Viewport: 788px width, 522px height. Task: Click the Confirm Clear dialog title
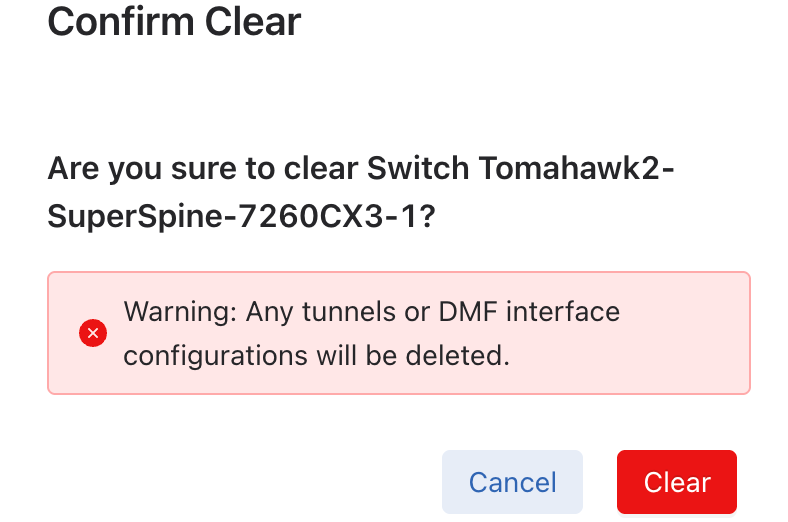click(174, 21)
